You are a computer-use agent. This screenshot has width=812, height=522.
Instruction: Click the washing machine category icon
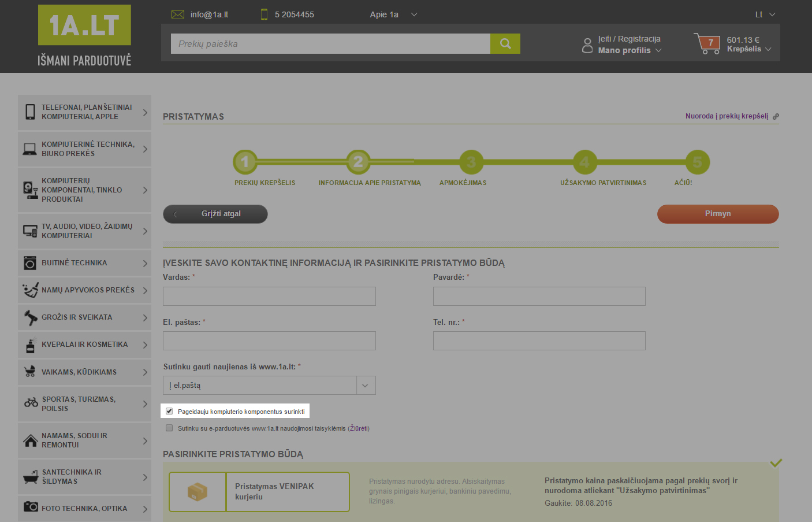click(30, 263)
